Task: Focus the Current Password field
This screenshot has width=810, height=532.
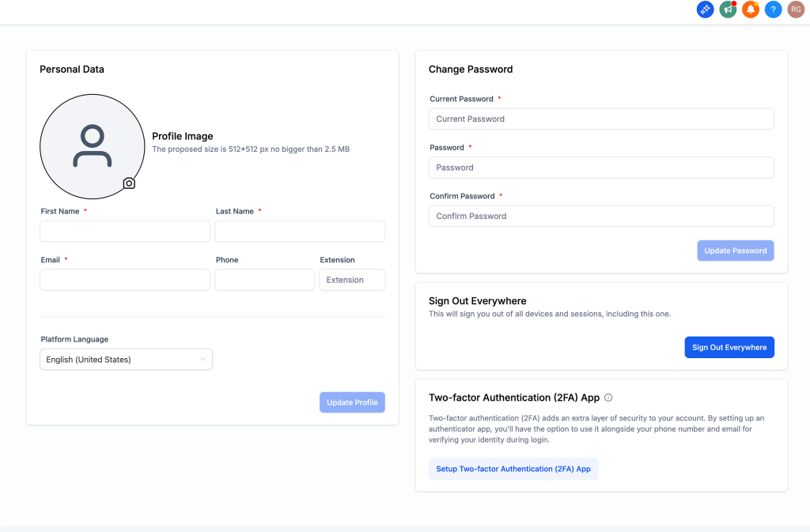Action: click(x=601, y=119)
